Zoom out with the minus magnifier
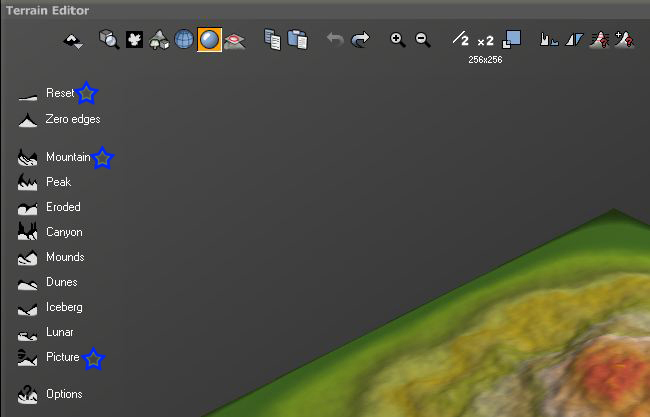This screenshot has height=417, width=650. (423, 40)
